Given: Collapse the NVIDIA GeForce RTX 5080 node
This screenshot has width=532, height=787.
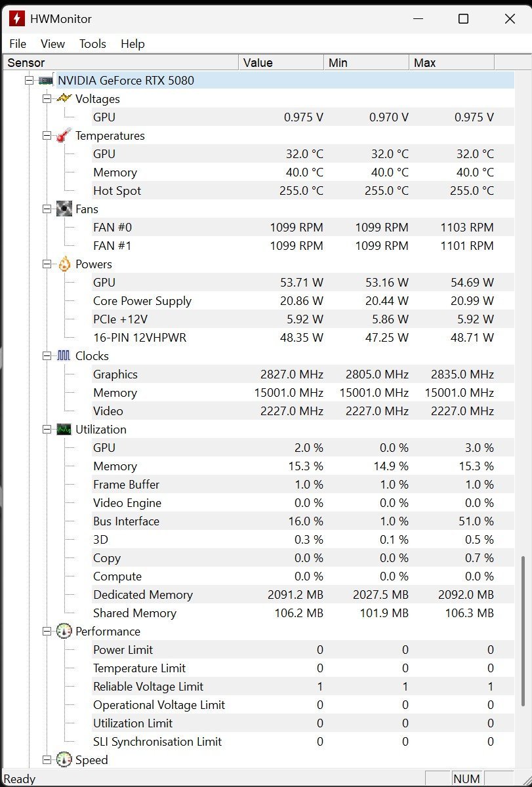Looking at the screenshot, I should pos(29,81).
